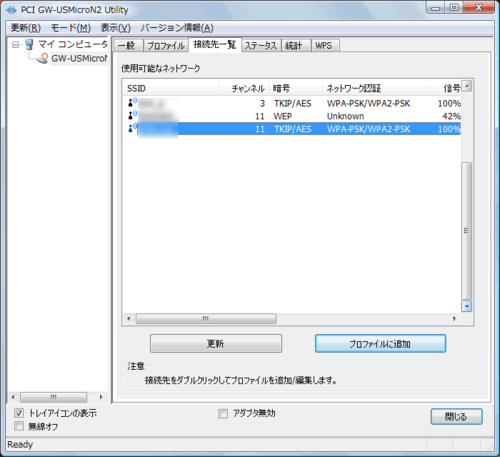
Task: Open the WPS tab
Action: coord(324,45)
